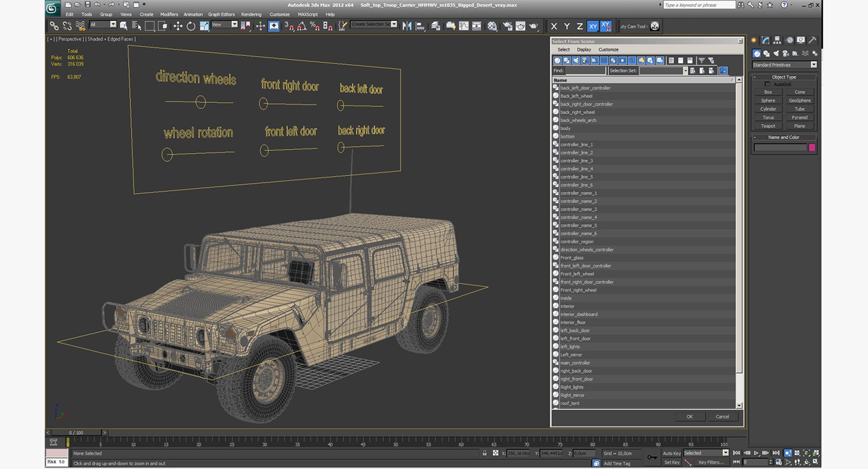Click the pink object color swatch
The height and width of the screenshot is (469, 868).
pos(811,147)
